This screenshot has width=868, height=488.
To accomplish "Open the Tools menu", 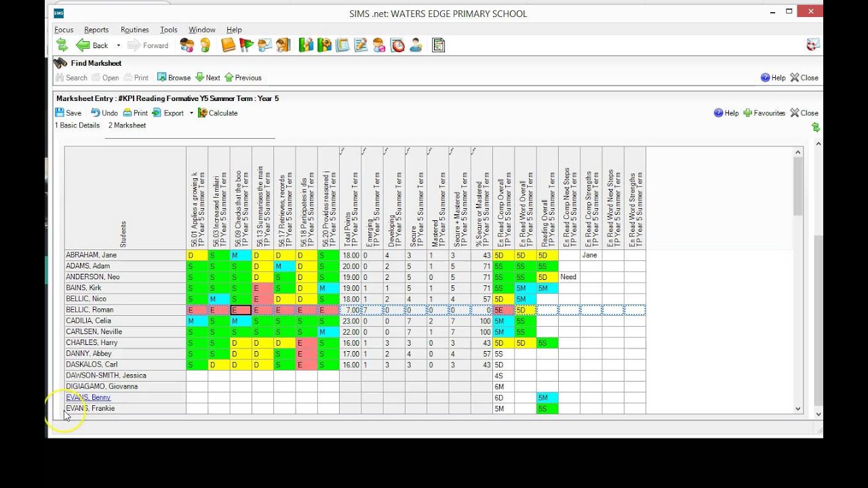I will coord(169,30).
